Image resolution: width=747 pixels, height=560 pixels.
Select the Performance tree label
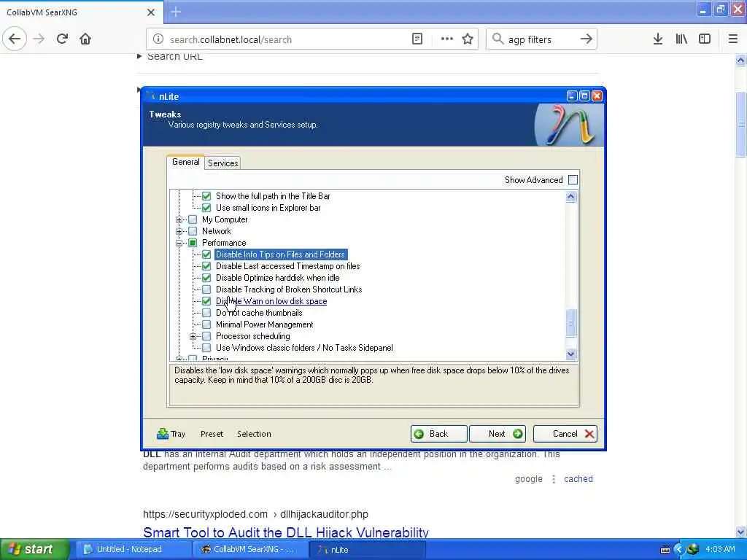224,243
